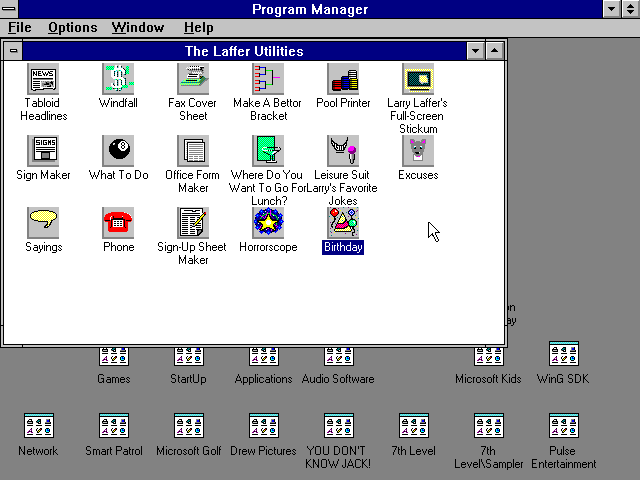This screenshot has width=640, height=480.
Task: Open Program Manager control-menu box
Action: [9, 9]
